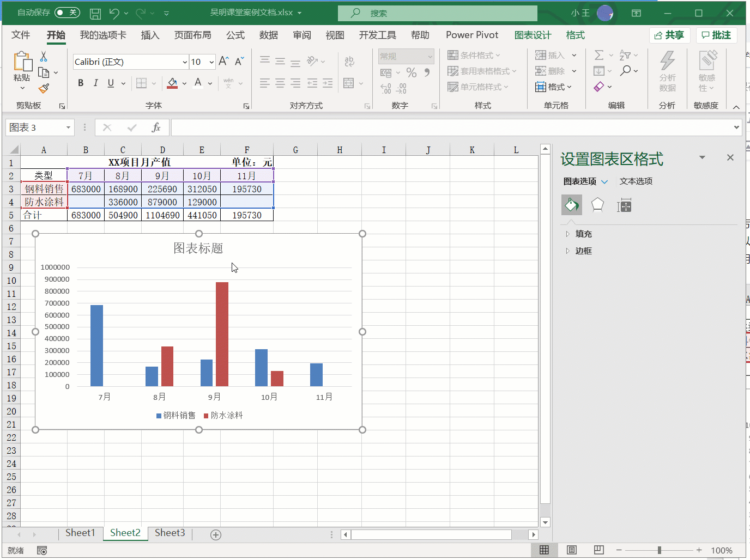Screen dimensions: 750x560
Task: Open the Format cells dropdown
Action: pos(554,87)
